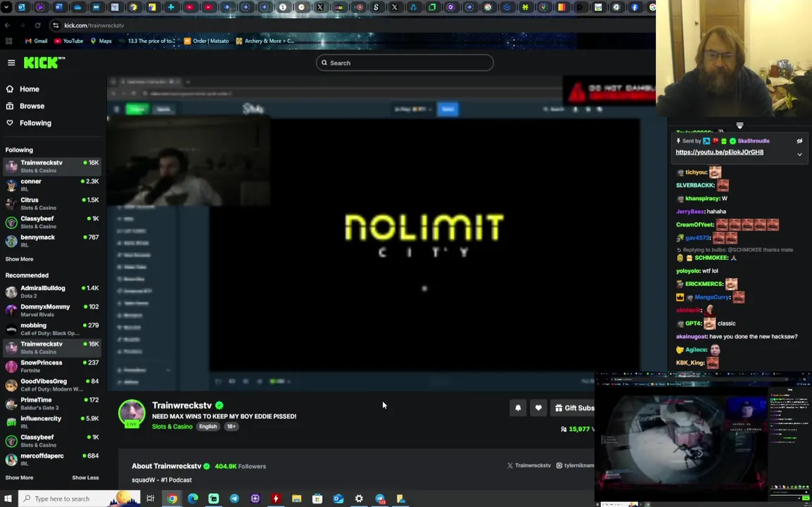Go to Home in Kick sidebar

tap(30, 89)
